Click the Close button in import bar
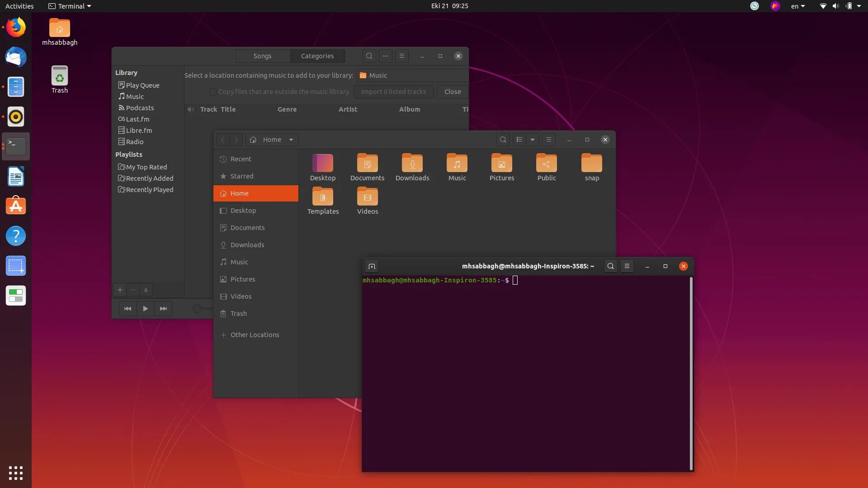 [452, 92]
